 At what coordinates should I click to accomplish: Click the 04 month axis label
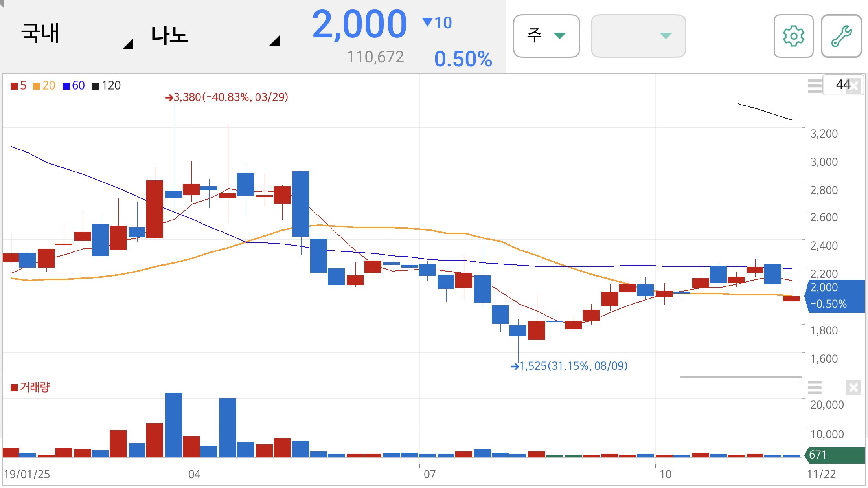coord(194,474)
